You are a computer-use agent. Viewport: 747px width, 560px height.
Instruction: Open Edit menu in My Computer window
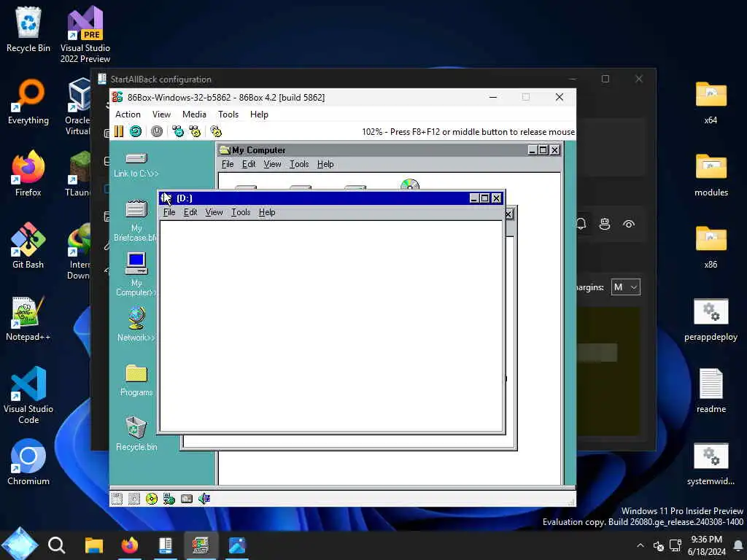(x=249, y=164)
